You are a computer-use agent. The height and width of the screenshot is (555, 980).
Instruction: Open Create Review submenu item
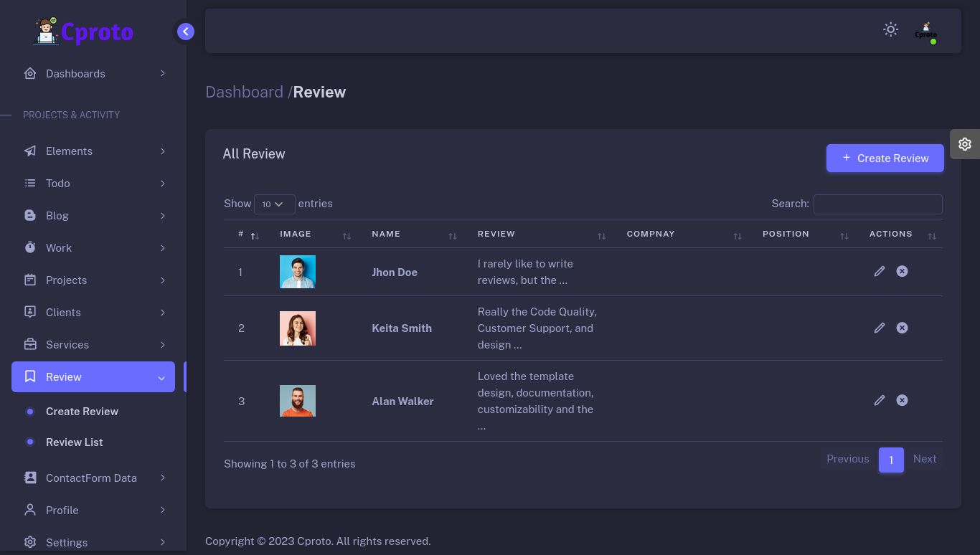(82, 412)
